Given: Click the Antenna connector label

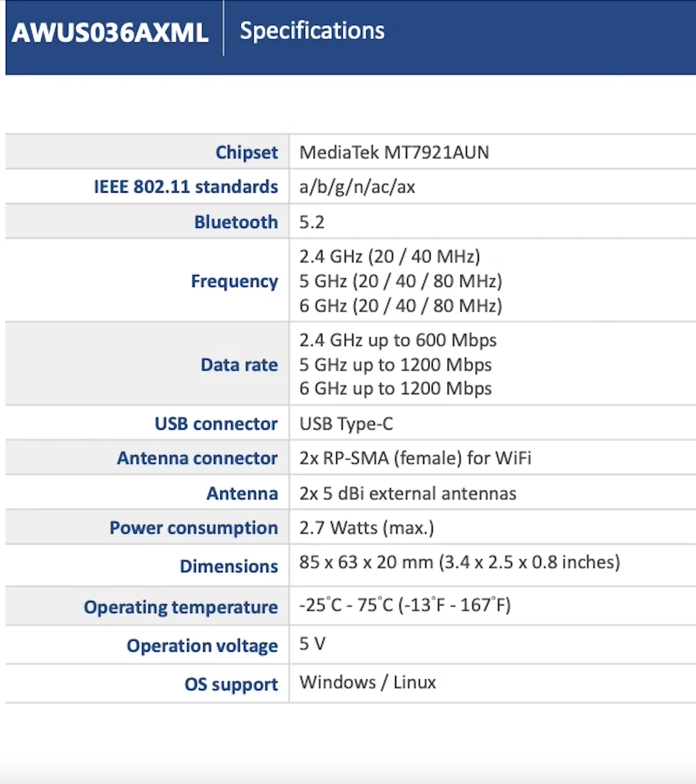Looking at the screenshot, I should click(x=197, y=458).
